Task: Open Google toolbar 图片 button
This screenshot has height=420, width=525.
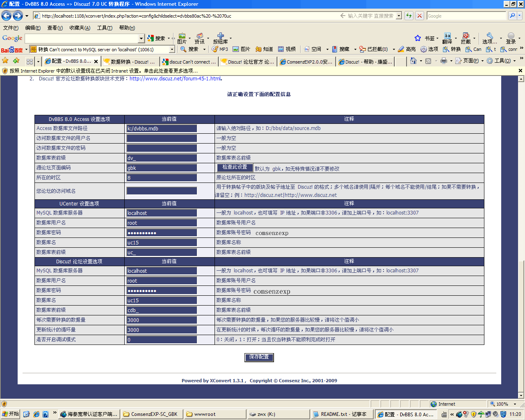Action: pos(182,38)
